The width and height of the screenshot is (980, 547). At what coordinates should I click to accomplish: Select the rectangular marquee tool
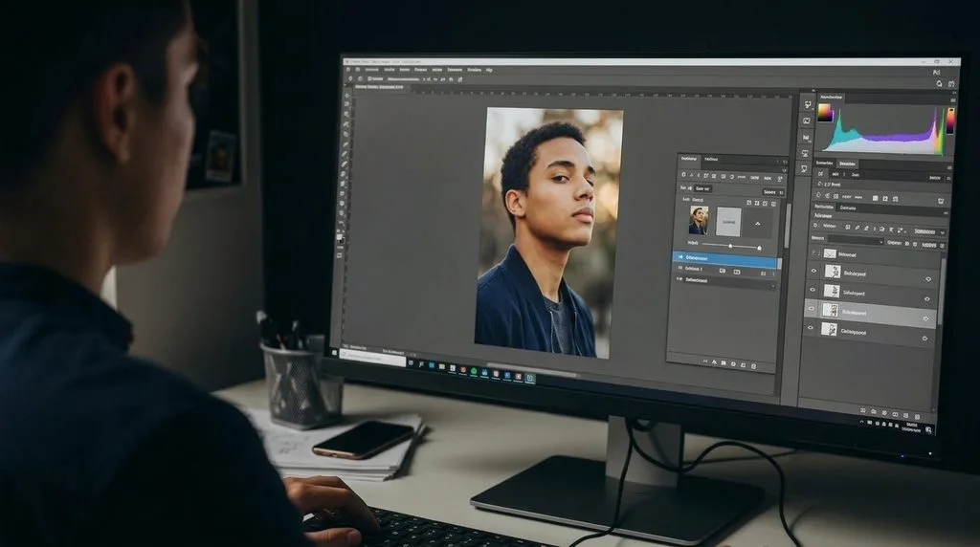[x=346, y=105]
